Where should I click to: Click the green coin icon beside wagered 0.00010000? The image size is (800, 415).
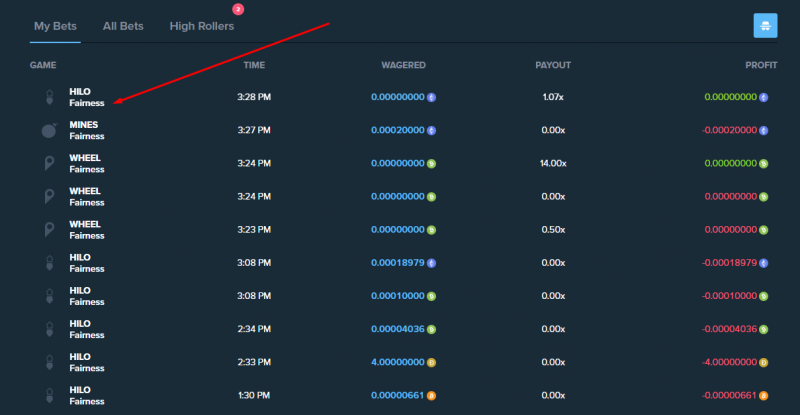pyautogui.click(x=431, y=296)
